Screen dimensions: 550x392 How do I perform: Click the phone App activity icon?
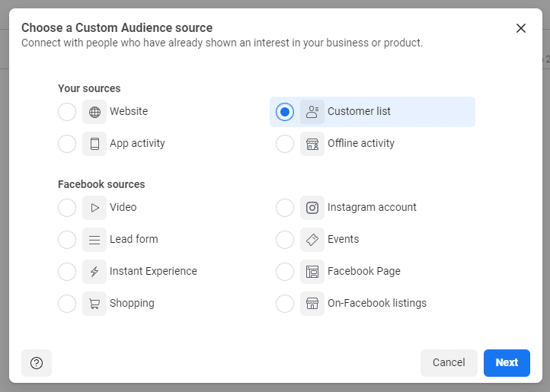94,144
